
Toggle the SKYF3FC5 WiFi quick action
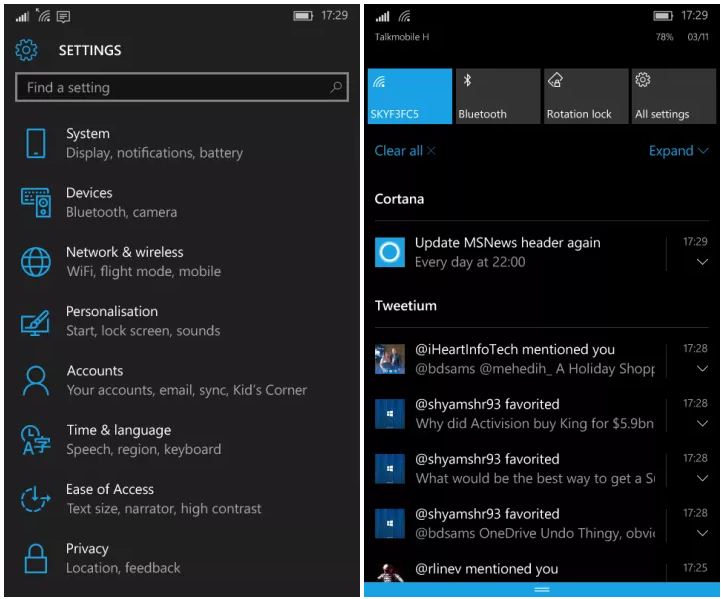pos(410,96)
